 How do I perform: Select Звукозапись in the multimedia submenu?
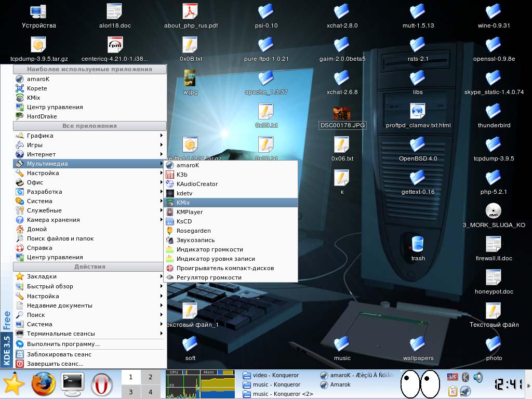231,240
